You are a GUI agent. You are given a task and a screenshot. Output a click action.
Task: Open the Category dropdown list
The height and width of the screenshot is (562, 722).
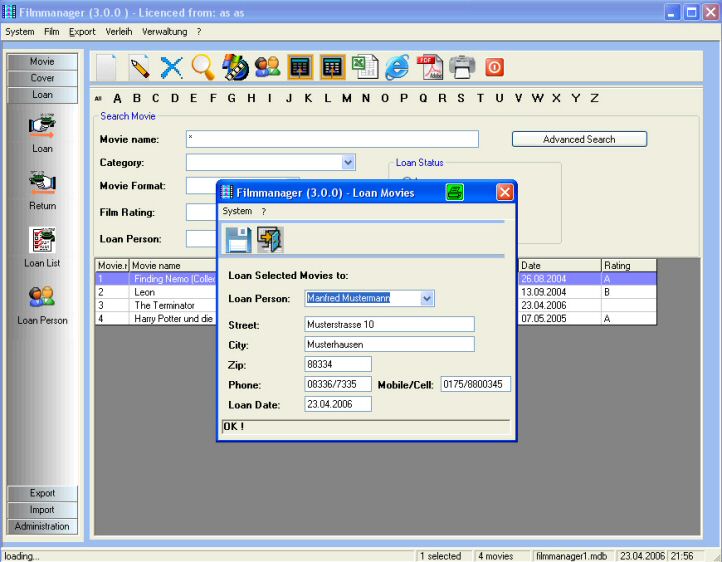pos(348,162)
